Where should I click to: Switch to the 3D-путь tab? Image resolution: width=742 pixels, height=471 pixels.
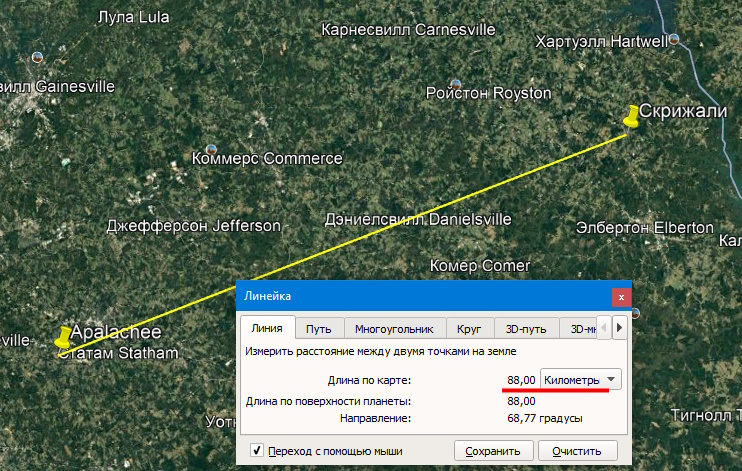coord(526,329)
